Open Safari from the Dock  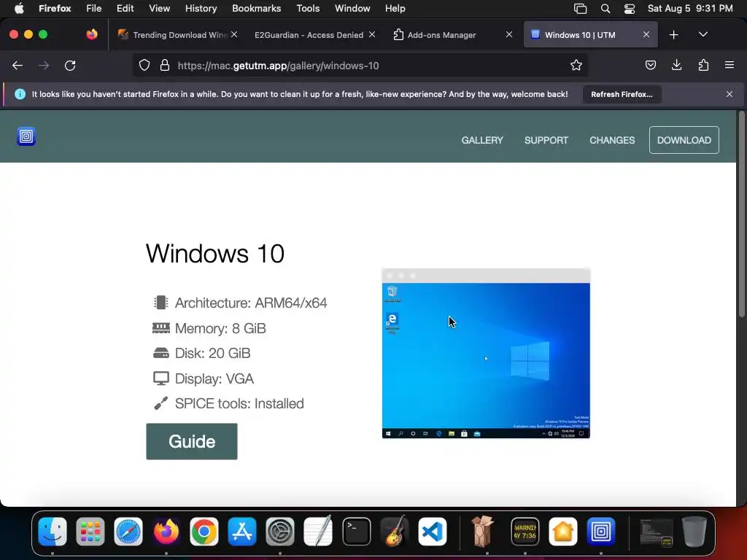(x=128, y=532)
